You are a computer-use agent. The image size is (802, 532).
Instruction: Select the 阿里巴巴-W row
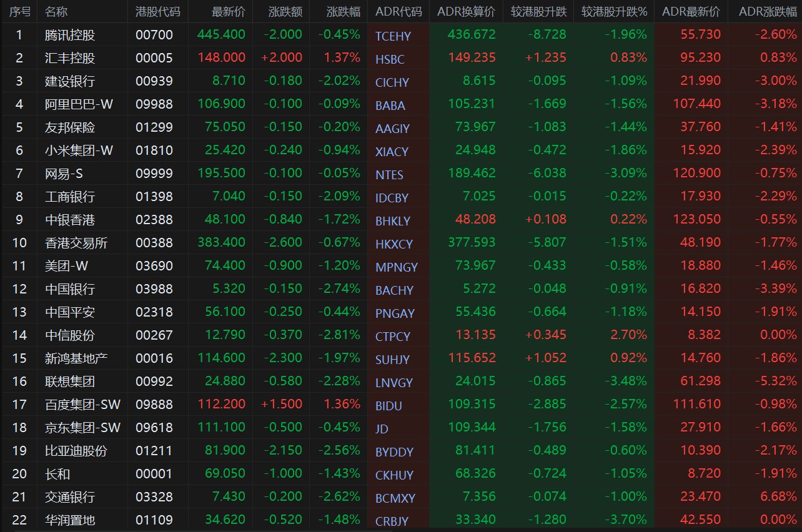[401, 104]
